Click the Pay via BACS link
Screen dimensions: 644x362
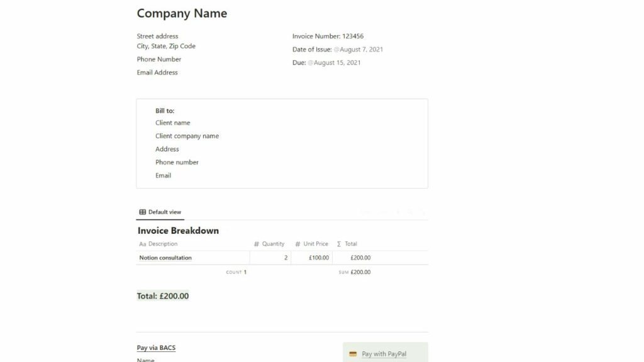(x=155, y=348)
